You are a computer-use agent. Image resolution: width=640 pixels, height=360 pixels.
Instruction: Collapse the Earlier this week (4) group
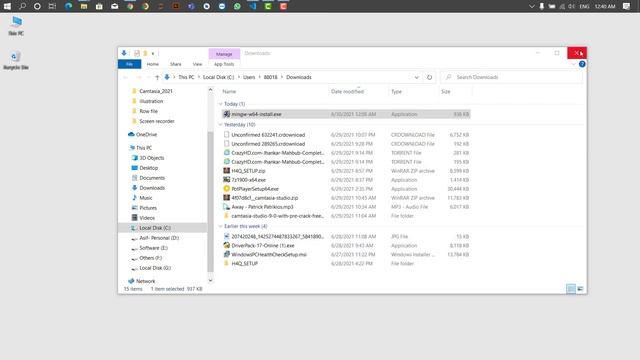220,226
